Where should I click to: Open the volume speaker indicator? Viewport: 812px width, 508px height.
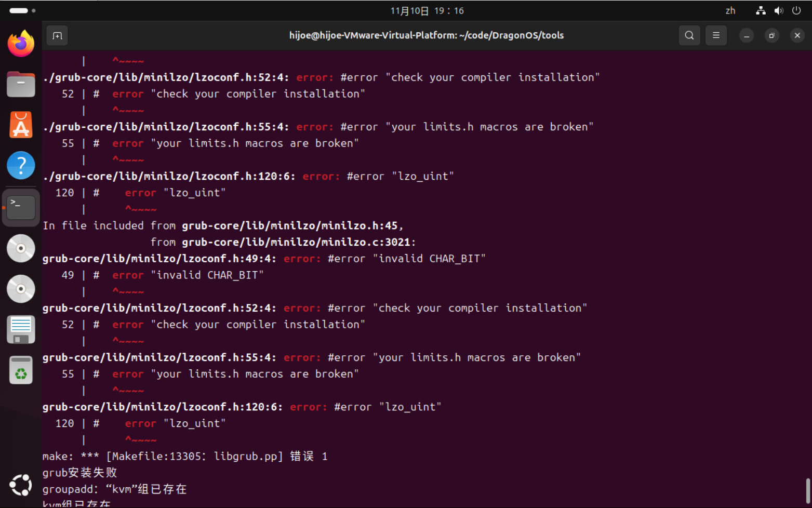(778, 11)
